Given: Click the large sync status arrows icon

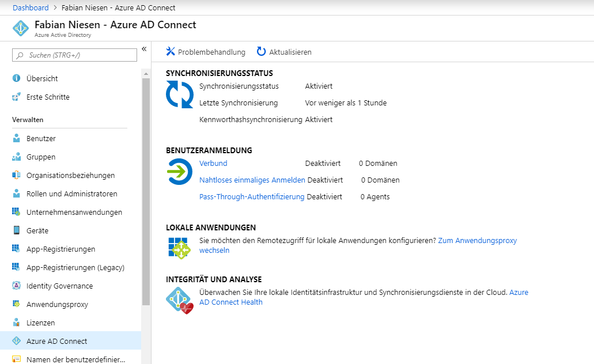Looking at the screenshot, I should pos(180,94).
